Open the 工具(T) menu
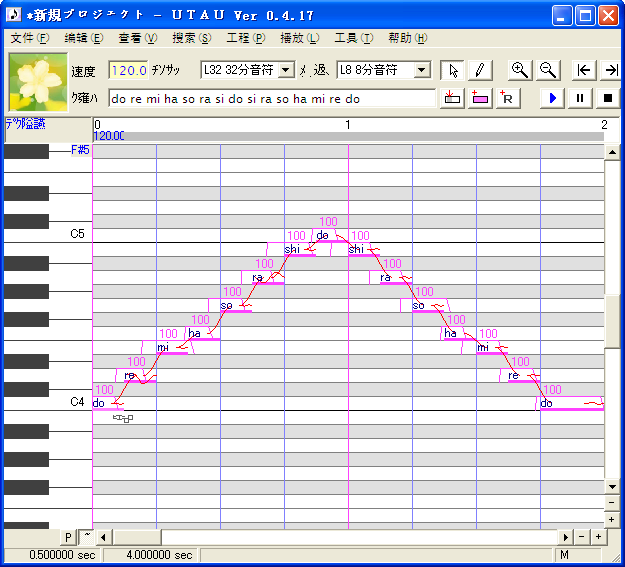 coord(354,38)
